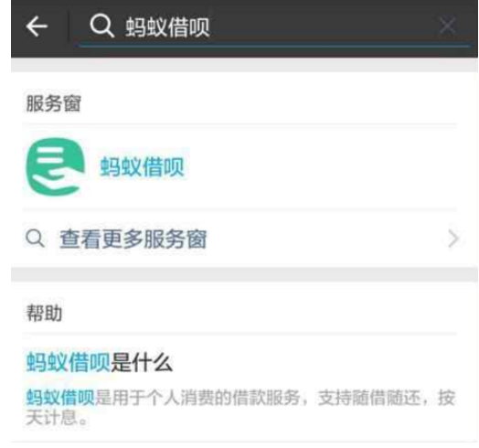Select the blue 蚂蚁借呗 service result label
This screenshot has height=448, width=479.
pos(142,166)
